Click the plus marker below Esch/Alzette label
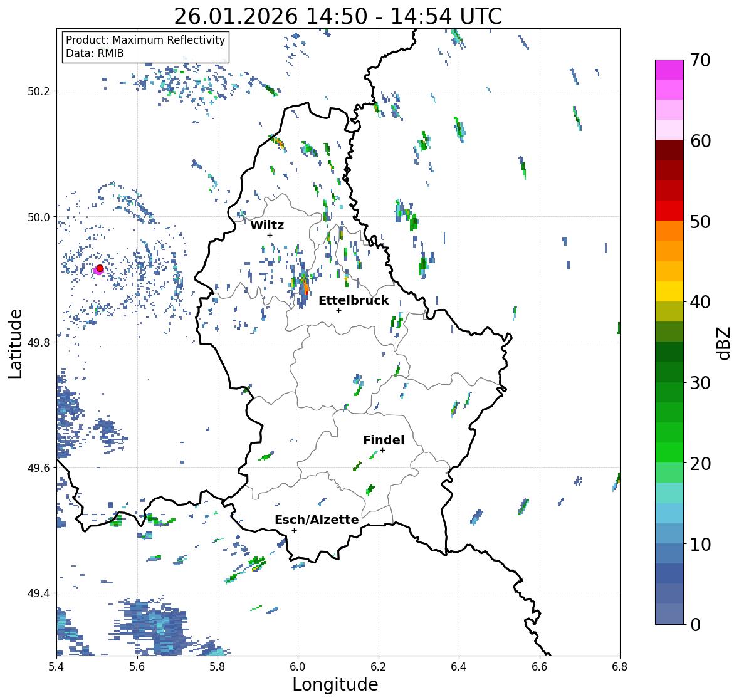 [x=294, y=530]
